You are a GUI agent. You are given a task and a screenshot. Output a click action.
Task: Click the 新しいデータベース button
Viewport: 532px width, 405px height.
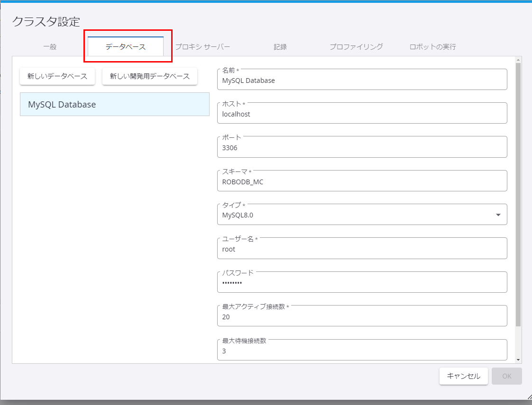(57, 76)
